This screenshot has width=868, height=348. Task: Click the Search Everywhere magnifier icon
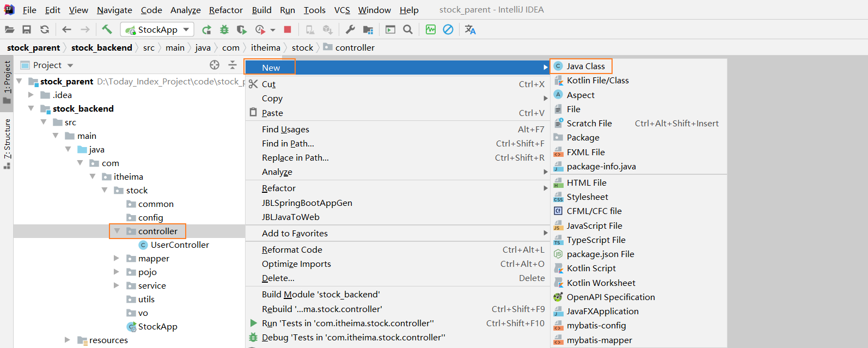pyautogui.click(x=408, y=29)
